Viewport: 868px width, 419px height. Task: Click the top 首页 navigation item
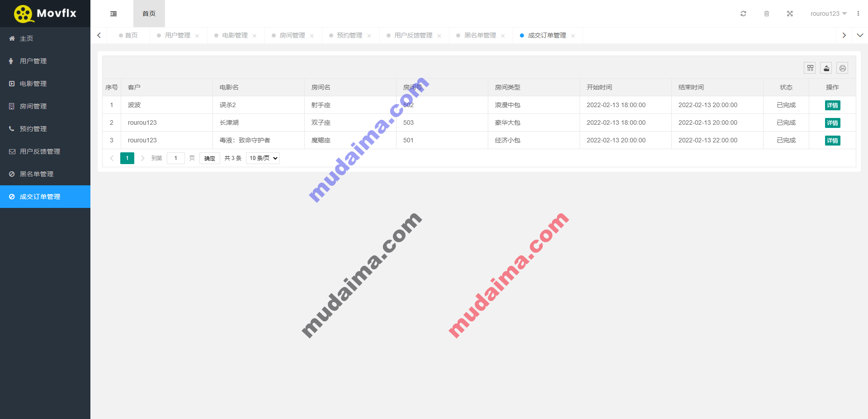[x=149, y=14]
